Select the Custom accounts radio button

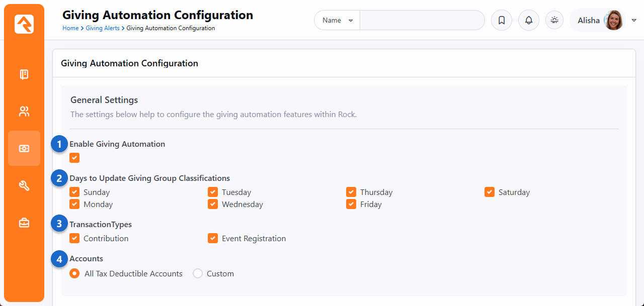(x=198, y=273)
